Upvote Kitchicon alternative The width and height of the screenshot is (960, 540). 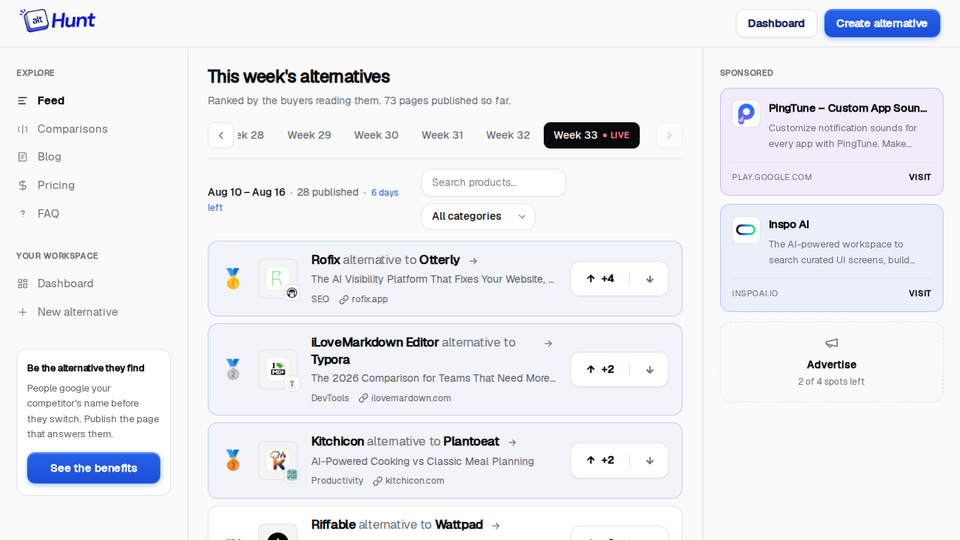(x=600, y=460)
